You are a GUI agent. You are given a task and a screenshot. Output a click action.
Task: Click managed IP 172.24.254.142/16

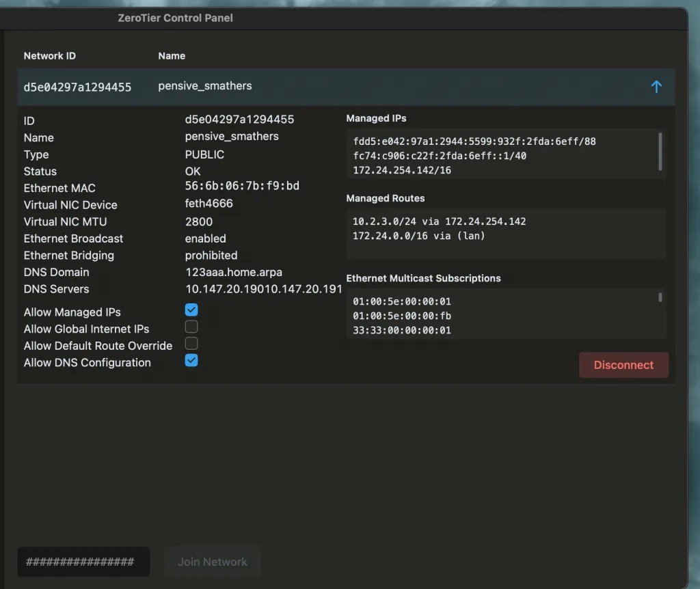[x=402, y=170]
